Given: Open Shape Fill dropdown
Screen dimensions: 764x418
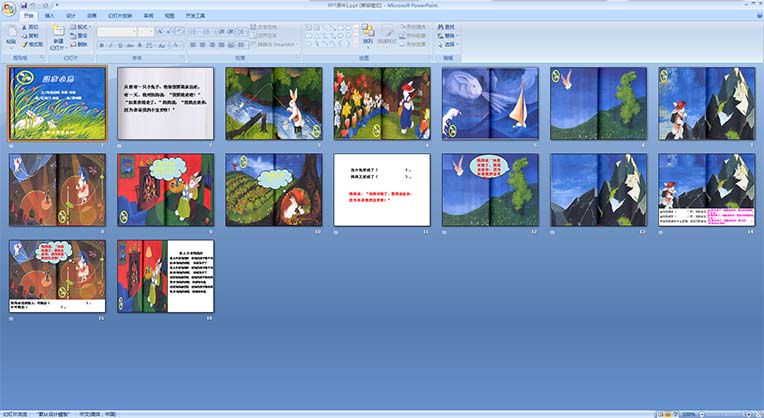Looking at the screenshot, I should [x=413, y=27].
